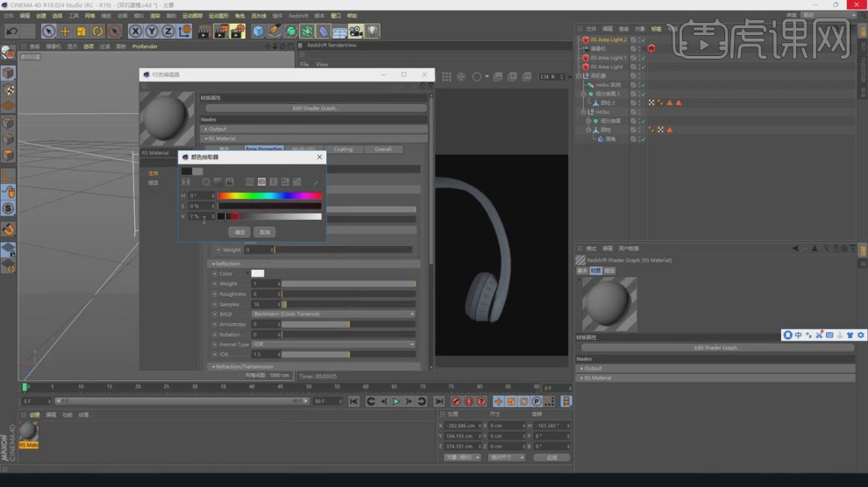Switch to the Coating tab

click(x=343, y=150)
